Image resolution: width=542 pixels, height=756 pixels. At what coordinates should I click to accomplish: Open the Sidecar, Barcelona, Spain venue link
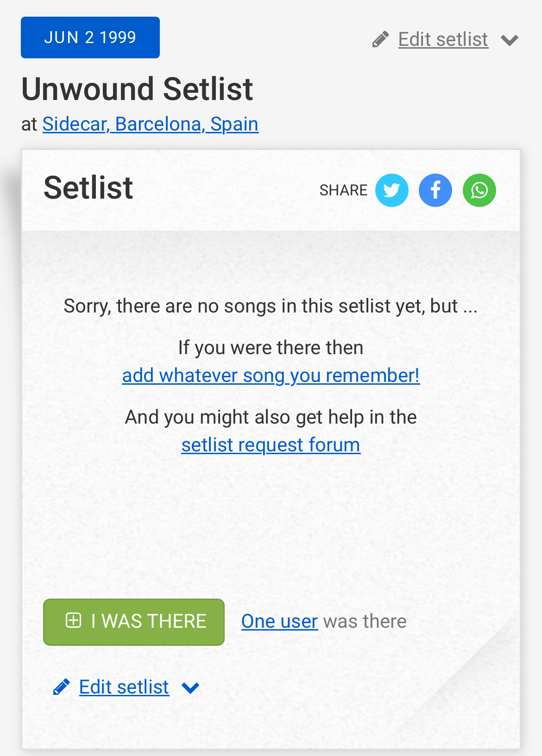(151, 124)
